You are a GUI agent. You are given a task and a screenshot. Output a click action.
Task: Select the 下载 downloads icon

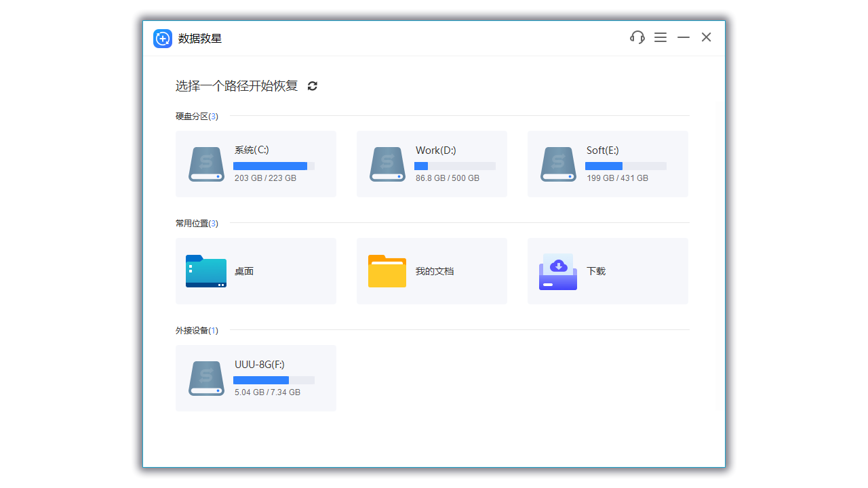click(557, 270)
